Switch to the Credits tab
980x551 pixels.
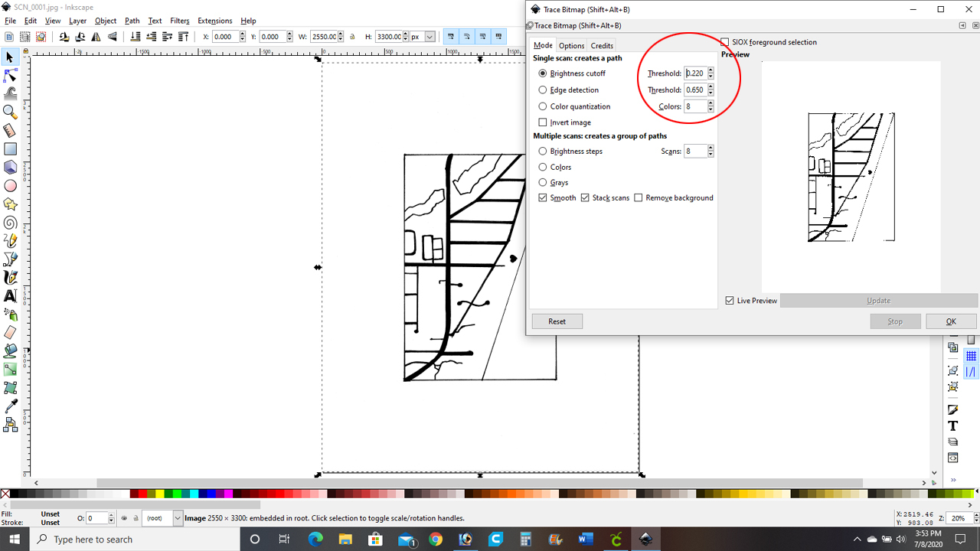[x=602, y=46]
